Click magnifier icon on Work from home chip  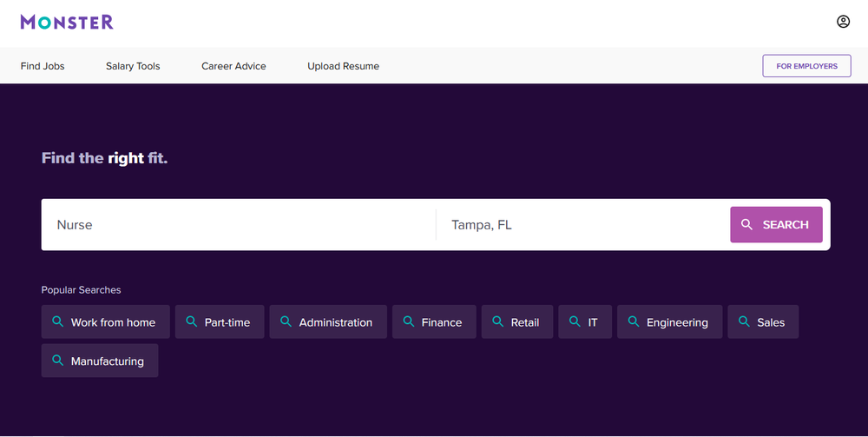(x=57, y=321)
